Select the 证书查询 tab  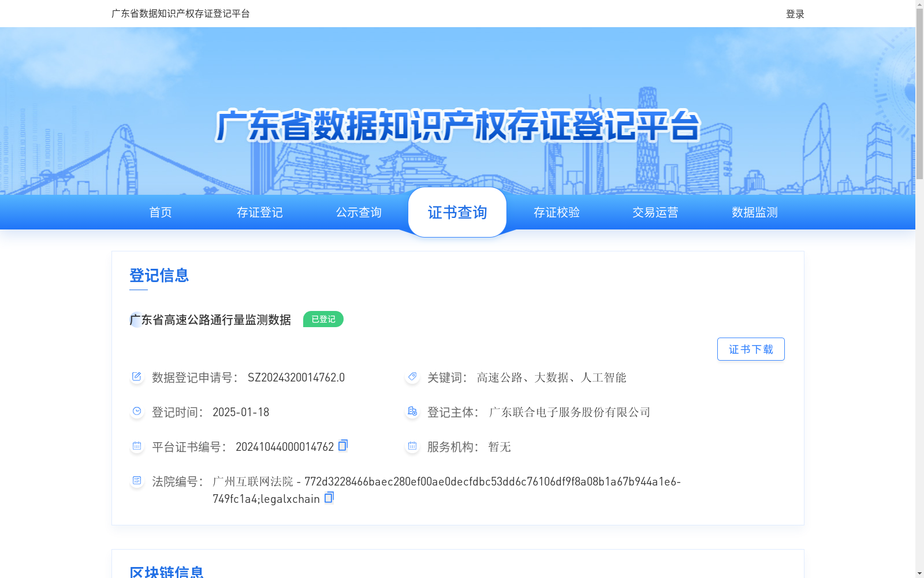click(457, 212)
